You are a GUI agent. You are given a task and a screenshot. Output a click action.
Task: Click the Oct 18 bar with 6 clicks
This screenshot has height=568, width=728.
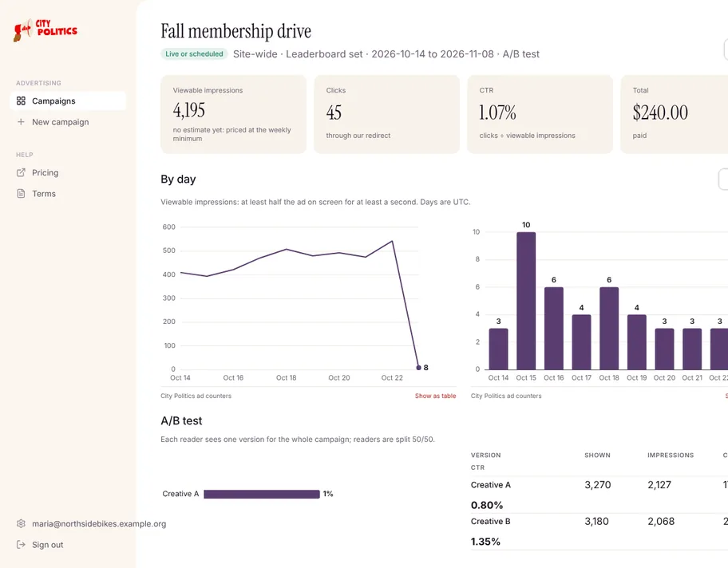pos(609,328)
